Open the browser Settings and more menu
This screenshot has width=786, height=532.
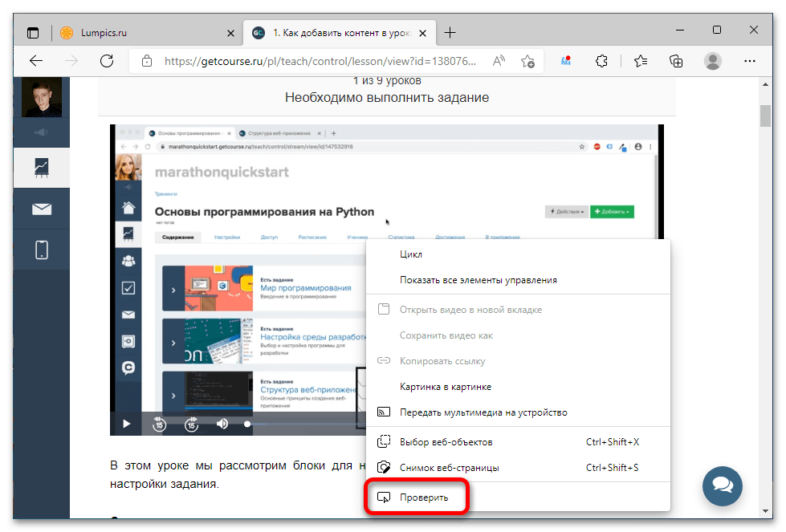(x=749, y=61)
